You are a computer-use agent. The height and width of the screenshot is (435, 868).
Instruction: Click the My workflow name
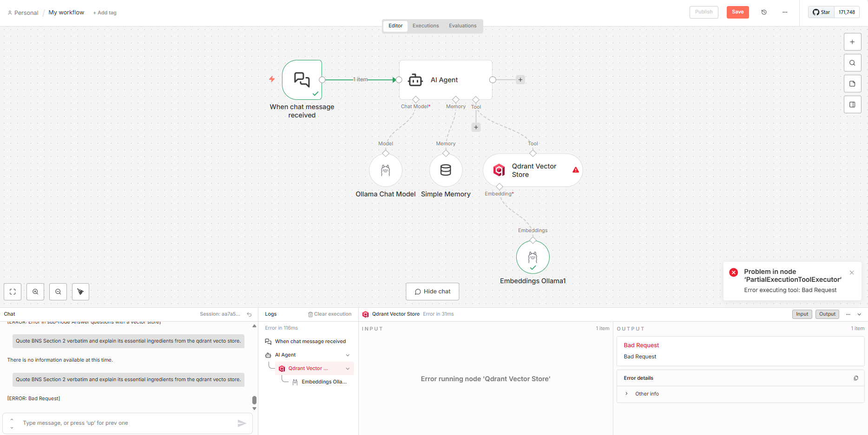(x=66, y=13)
